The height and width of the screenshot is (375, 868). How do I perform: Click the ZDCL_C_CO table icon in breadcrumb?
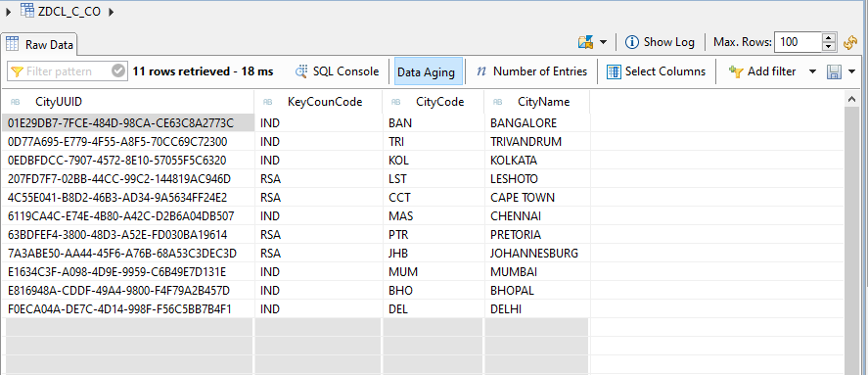(26, 11)
